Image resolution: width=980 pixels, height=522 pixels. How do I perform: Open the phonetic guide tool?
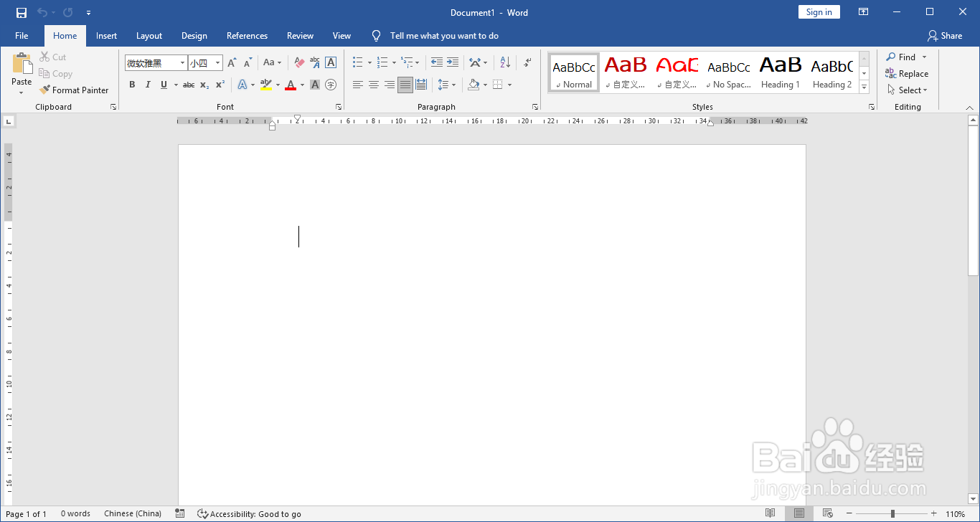(x=315, y=63)
